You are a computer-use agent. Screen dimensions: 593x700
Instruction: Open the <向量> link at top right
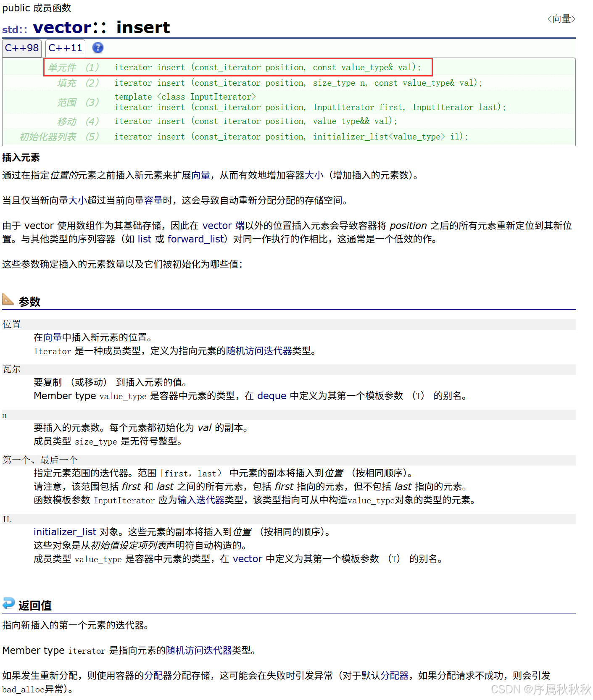[561, 19]
